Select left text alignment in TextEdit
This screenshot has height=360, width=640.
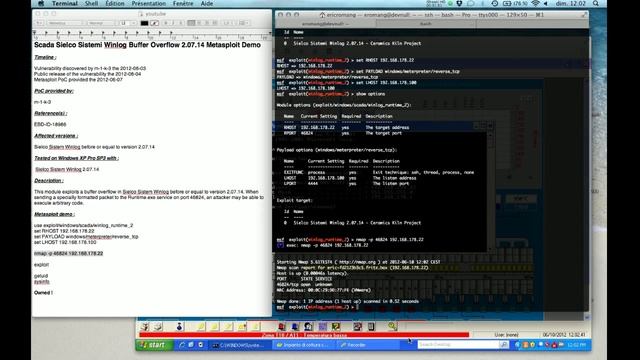coord(191,23)
